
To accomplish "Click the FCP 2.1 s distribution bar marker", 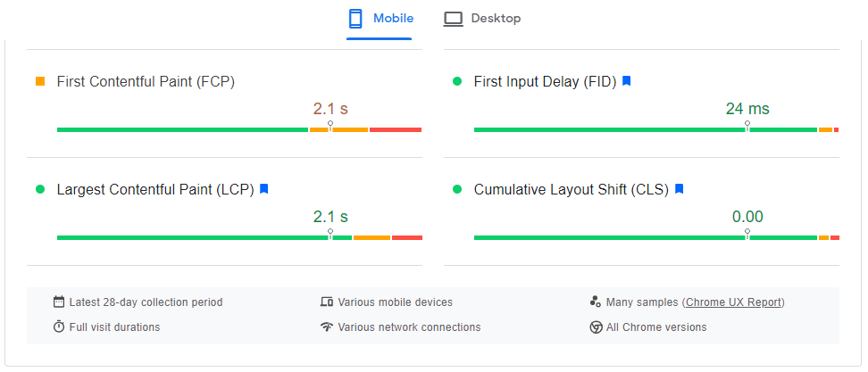I will [x=330, y=126].
